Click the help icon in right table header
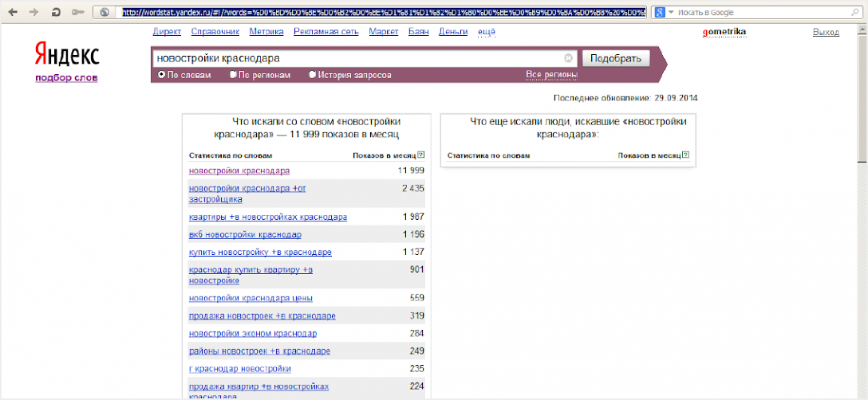Screen dimensions: 868x400 point(686,155)
